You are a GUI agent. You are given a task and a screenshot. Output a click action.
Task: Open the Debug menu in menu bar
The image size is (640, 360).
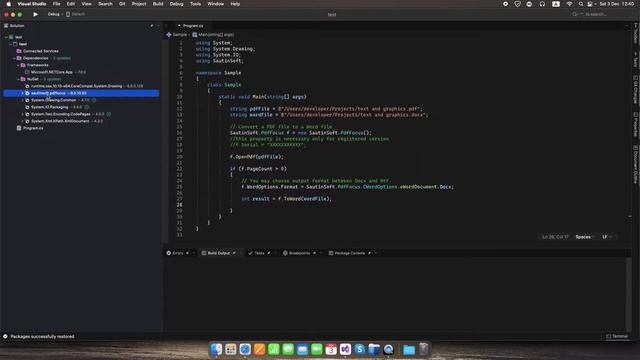176,4
